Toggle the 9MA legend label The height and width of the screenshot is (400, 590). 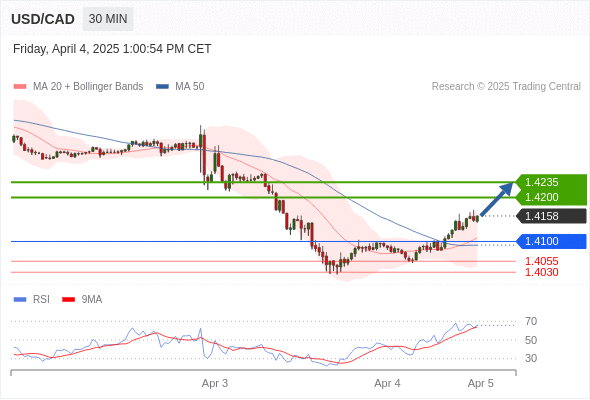(92, 300)
